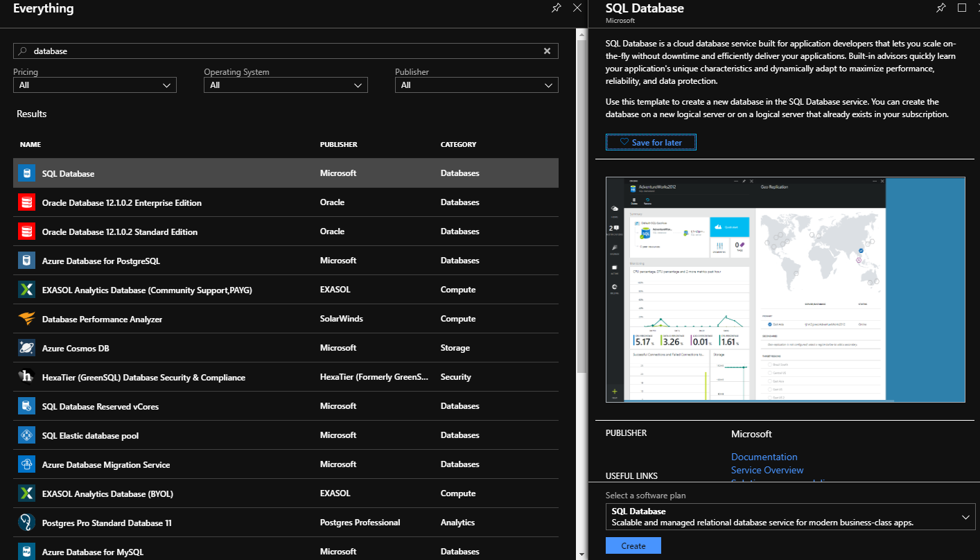Select Azure Database for PostgreSQL row

click(286, 261)
